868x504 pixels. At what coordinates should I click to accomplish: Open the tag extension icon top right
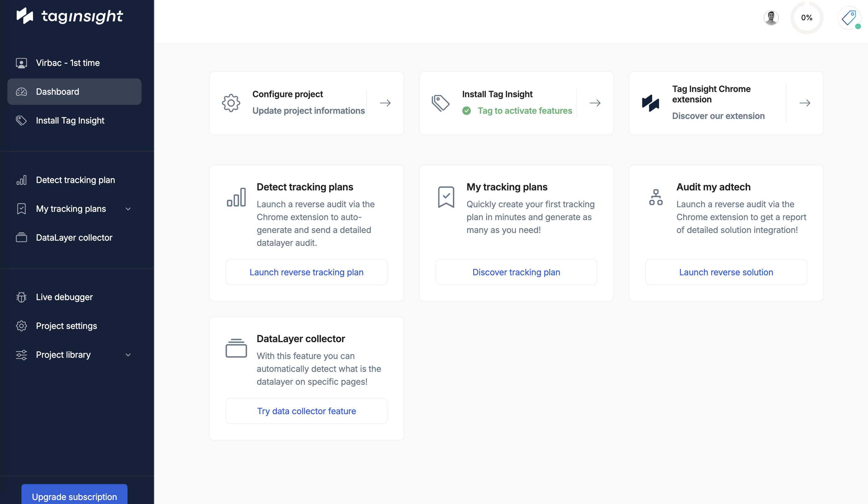coord(849,17)
